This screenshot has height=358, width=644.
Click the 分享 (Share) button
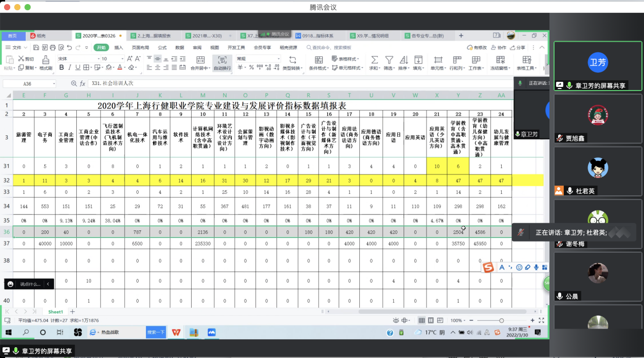(x=518, y=48)
